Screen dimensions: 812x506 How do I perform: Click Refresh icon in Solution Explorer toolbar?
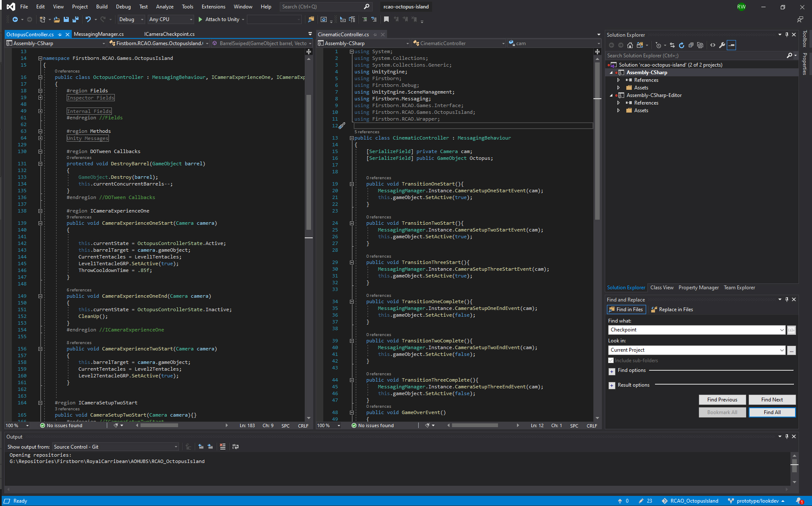coord(681,45)
